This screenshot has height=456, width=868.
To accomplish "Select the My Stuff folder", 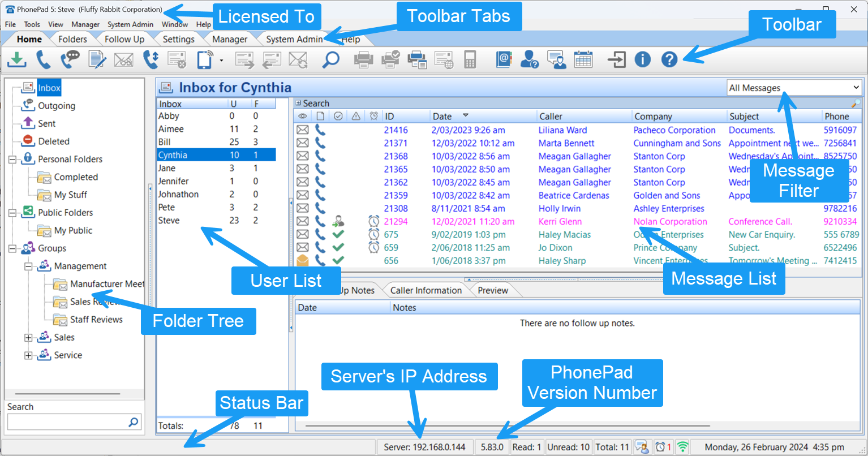I will pos(71,195).
